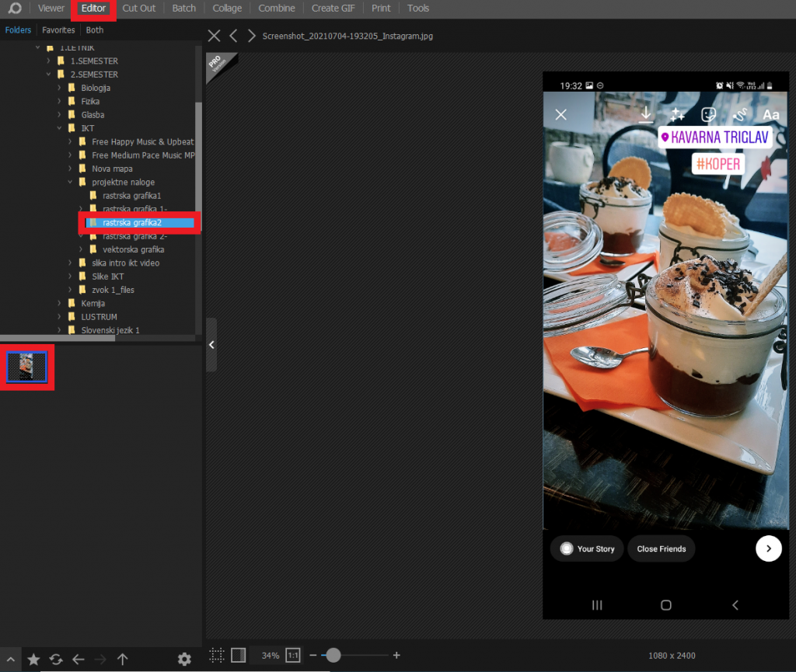796x672 pixels.
Task: Select the rastrska grafika2 folder
Action: [x=132, y=223]
